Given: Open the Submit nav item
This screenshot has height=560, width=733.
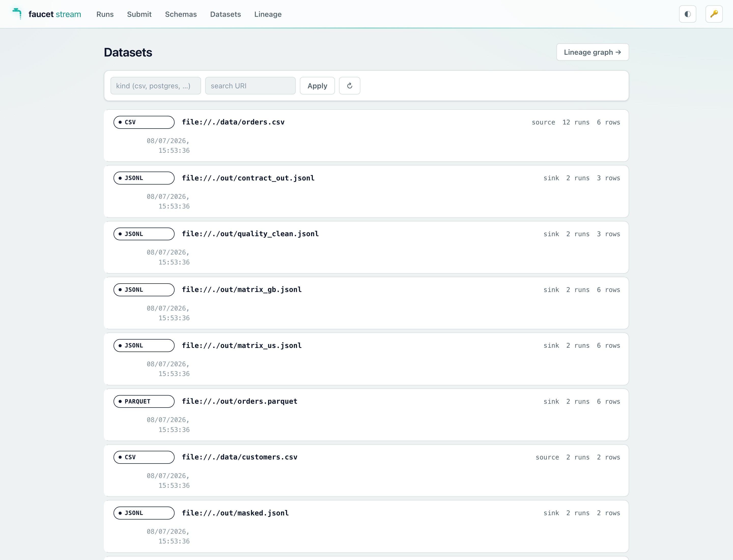Looking at the screenshot, I should [139, 14].
